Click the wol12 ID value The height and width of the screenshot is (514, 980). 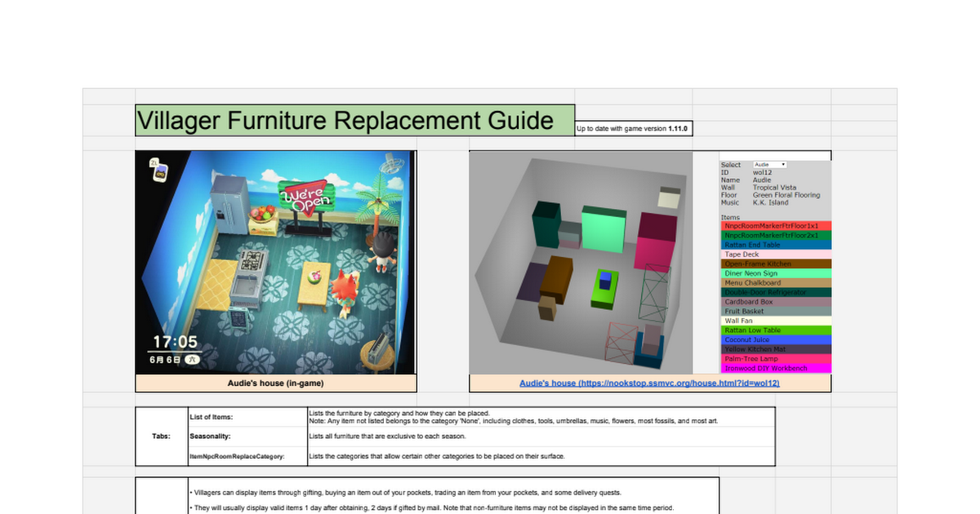762,172
